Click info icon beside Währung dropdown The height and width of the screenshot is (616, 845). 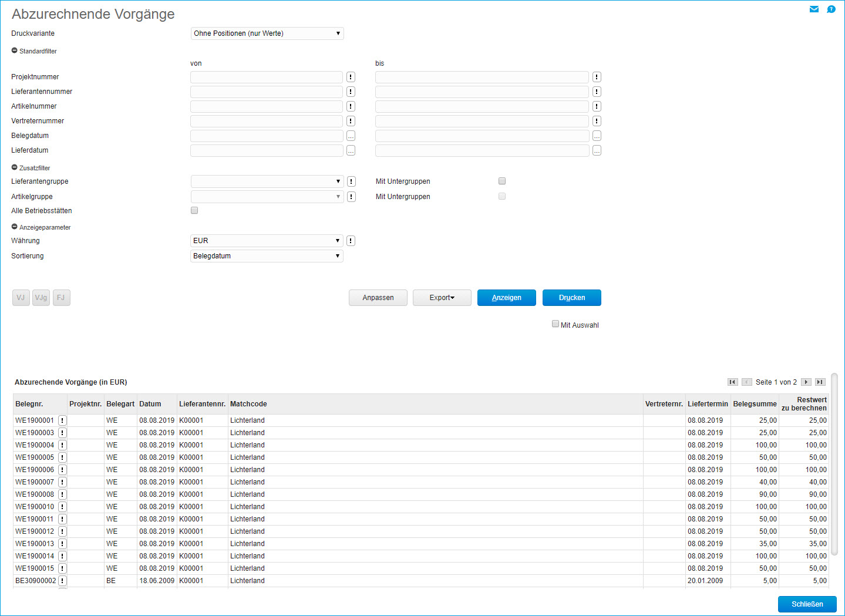(351, 241)
